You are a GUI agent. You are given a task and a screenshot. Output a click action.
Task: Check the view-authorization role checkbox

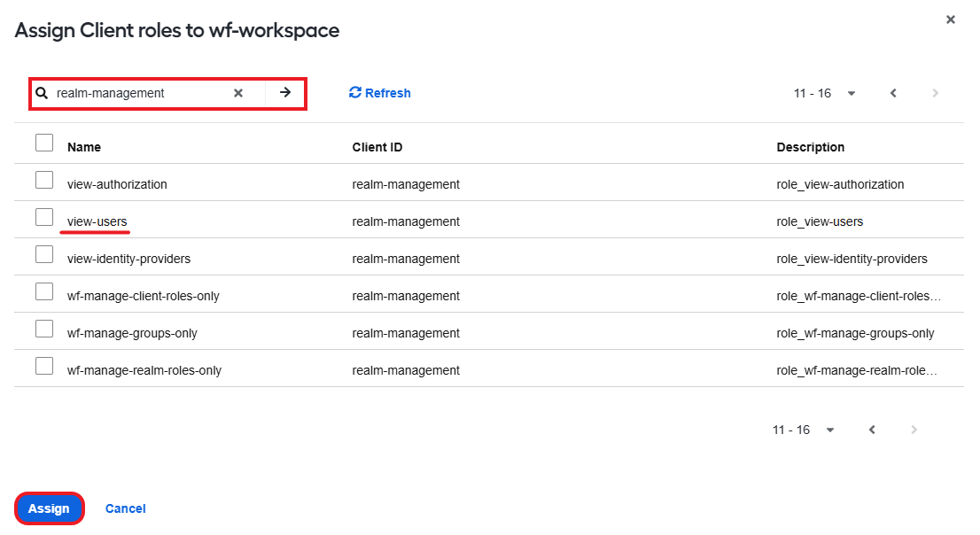[x=44, y=180]
